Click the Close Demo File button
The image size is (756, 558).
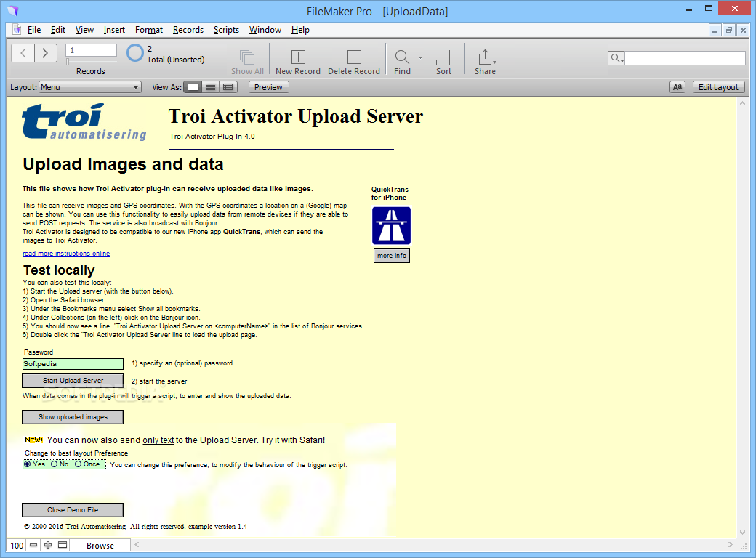point(73,510)
